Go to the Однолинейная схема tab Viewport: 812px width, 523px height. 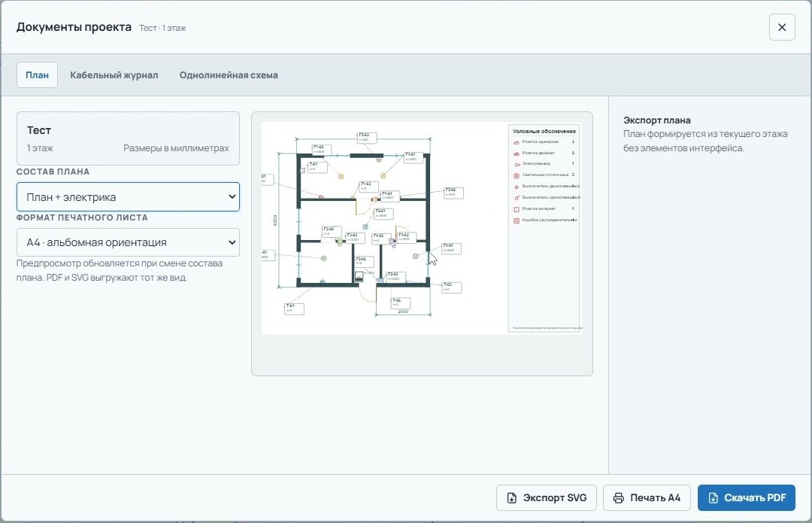[229, 75]
